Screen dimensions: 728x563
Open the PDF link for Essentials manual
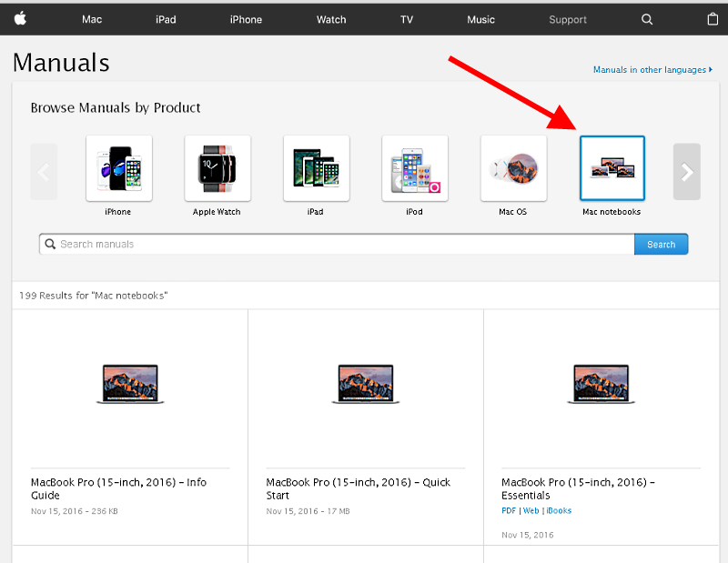coord(509,510)
